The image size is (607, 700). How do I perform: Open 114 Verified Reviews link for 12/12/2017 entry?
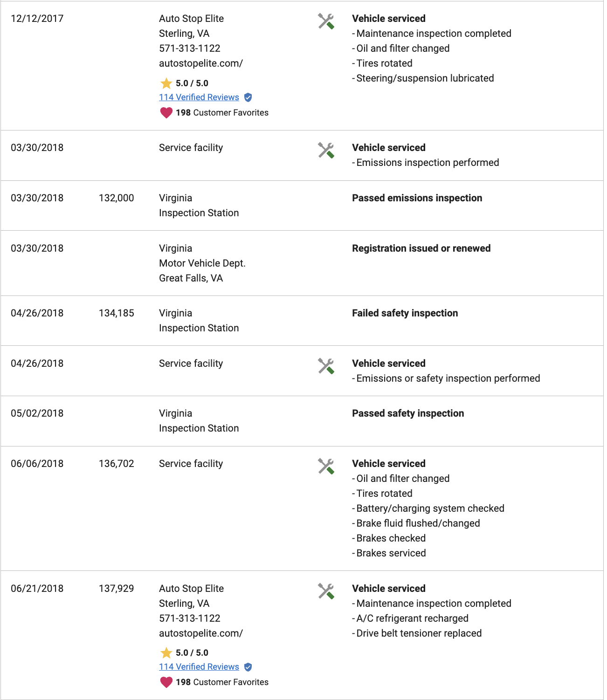point(199,97)
